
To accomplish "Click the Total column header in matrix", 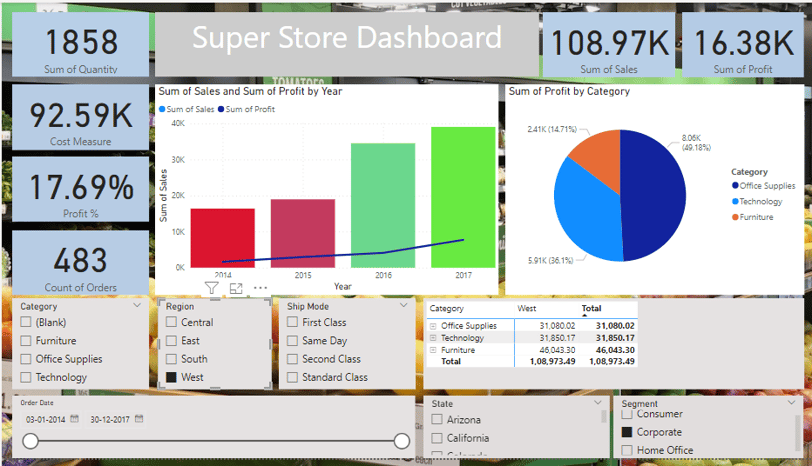I will [591, 309].
